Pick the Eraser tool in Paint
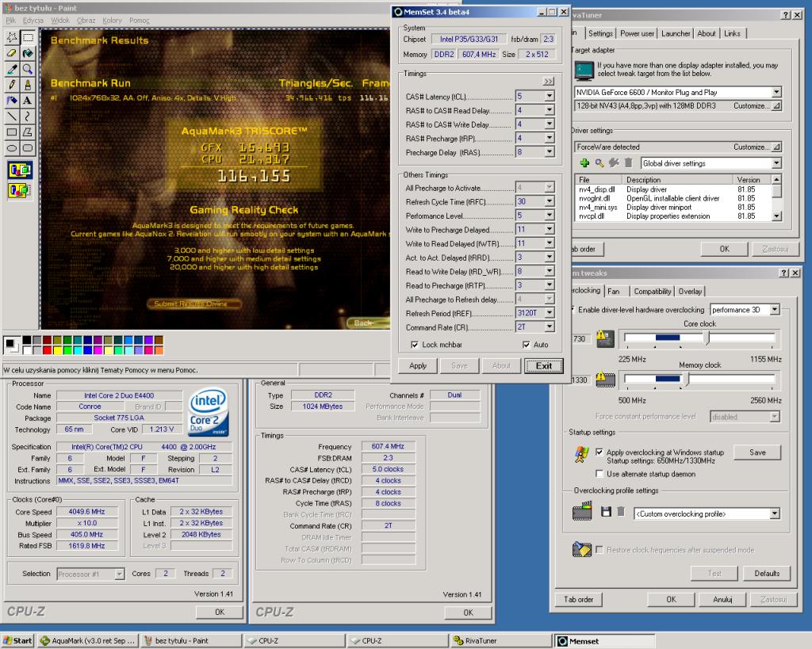Screen dimensions: 812x649 click(11, 53)
